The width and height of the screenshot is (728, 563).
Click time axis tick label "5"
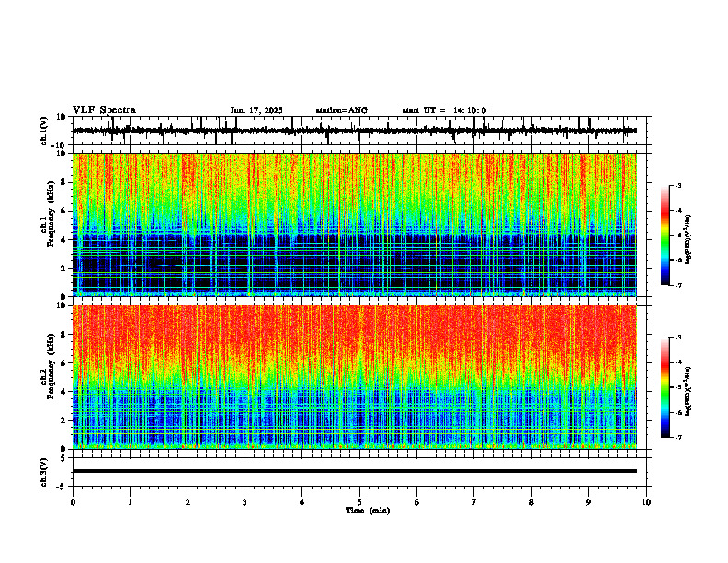359,502
